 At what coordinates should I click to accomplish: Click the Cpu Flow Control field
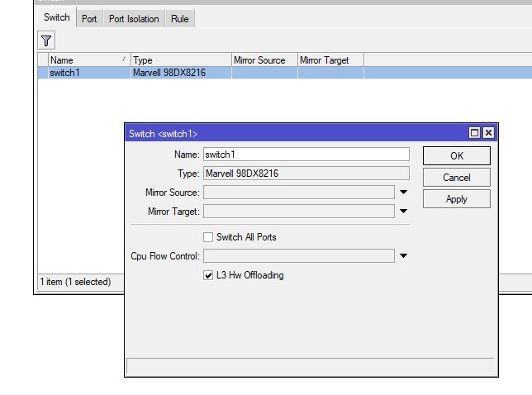(x=299, y=255)
